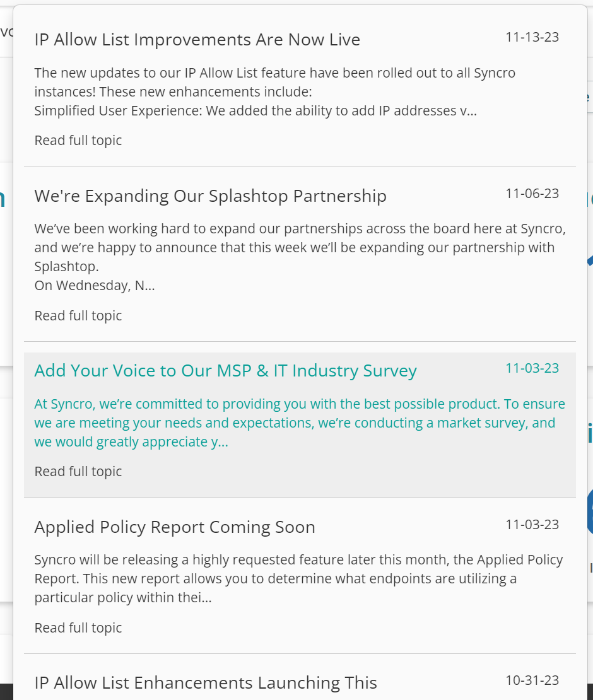Click Read full topic under Splashtop Partnership
Image resolution: width=593 pixels, height=700 pixels.
click(78, 315)
